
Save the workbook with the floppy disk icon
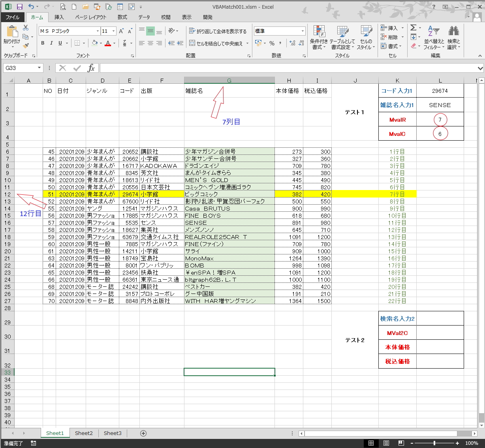click(20, 7)
